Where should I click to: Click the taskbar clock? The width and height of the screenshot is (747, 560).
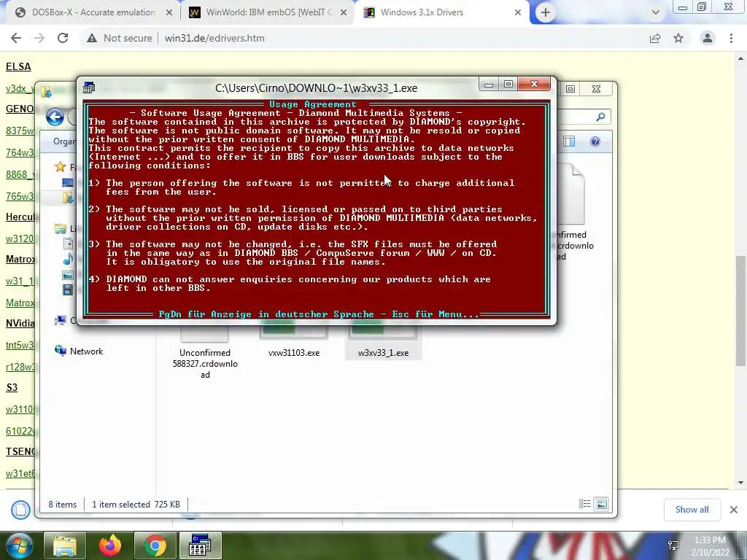point(710,546)
